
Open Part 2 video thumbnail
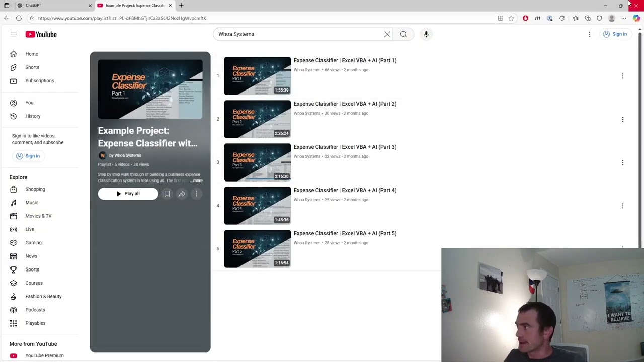click(x=258, y=119)
